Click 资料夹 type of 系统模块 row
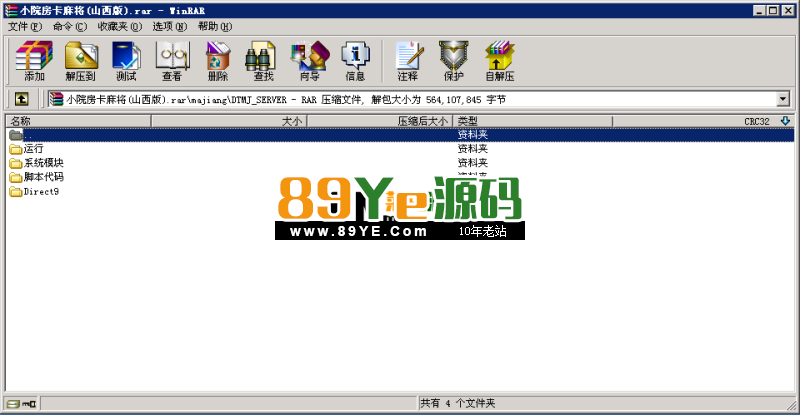The height and width of the screenshot is (415, 800). tap(472, 162)
